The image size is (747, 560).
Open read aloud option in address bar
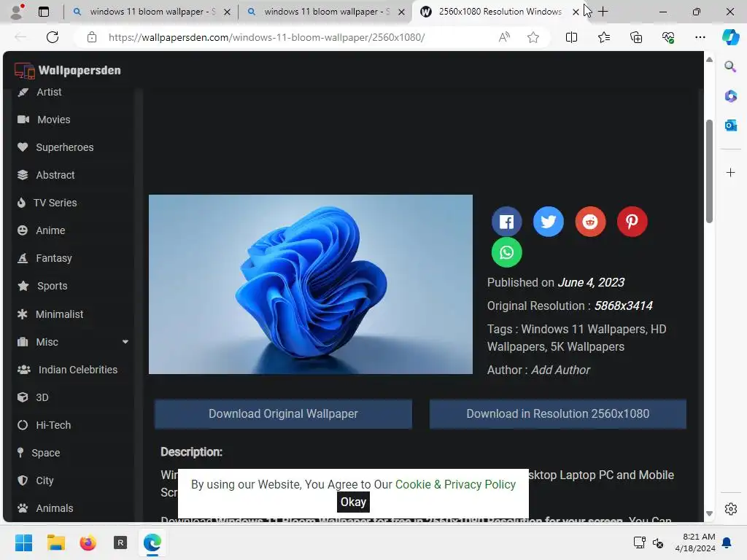tap(504, 37)
